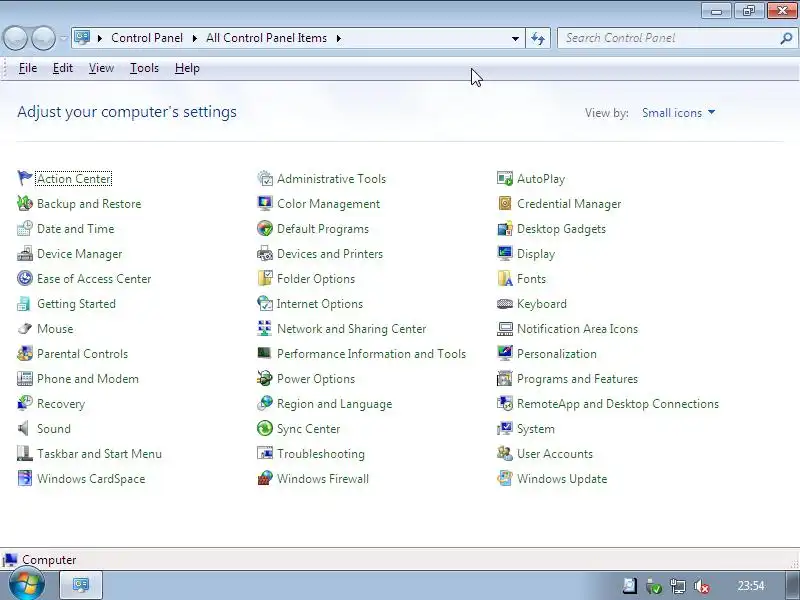The image size is (800, 600).
Task: Click the AutoPlay icon
Action: [505, 178]
